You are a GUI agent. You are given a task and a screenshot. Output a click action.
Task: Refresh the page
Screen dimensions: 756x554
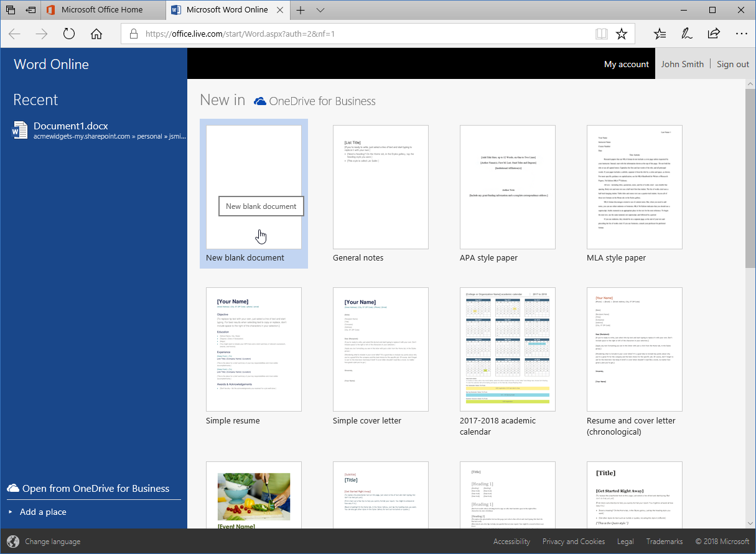tap(68, 34)
